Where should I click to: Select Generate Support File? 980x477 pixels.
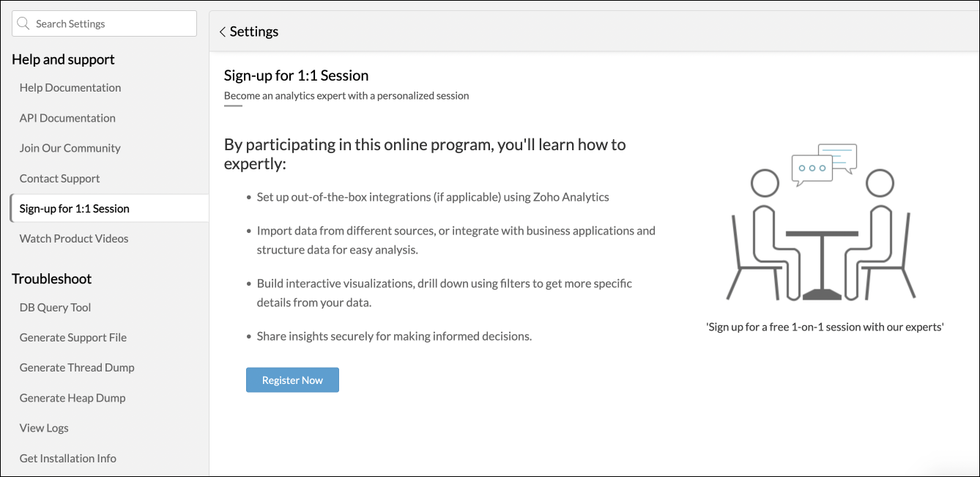coord(73,338)
